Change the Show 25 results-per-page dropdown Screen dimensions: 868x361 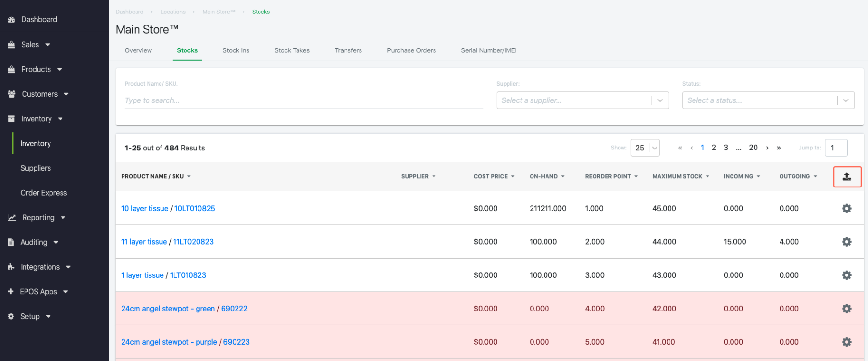pos(645,148)
